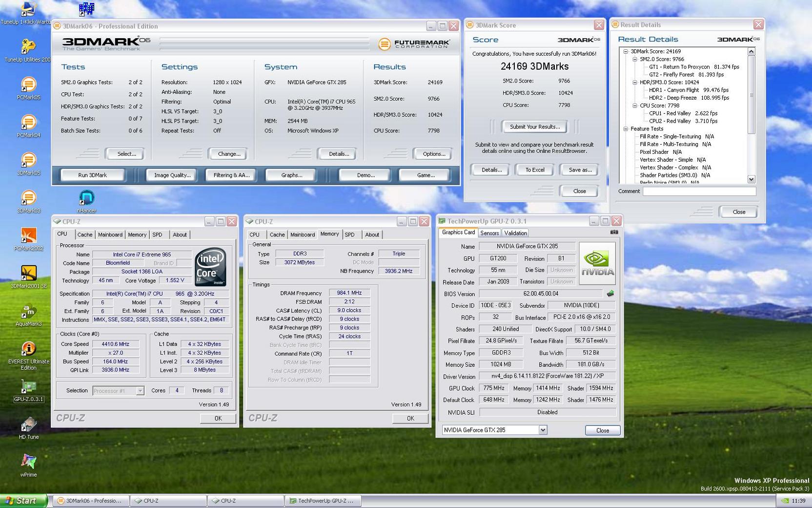The height and width of the screenshot is (508, 812).
Task: Export score To Excel
Action: (x=534, y=170)
